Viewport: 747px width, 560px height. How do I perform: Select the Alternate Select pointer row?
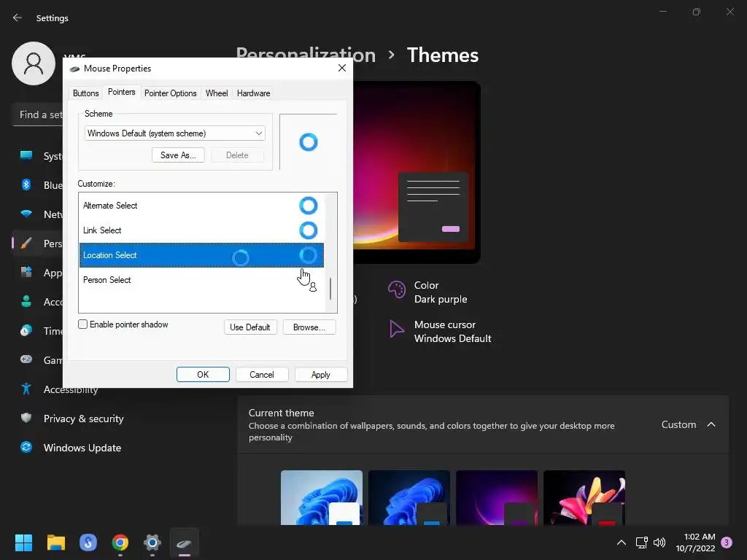(x=201, y=206)
